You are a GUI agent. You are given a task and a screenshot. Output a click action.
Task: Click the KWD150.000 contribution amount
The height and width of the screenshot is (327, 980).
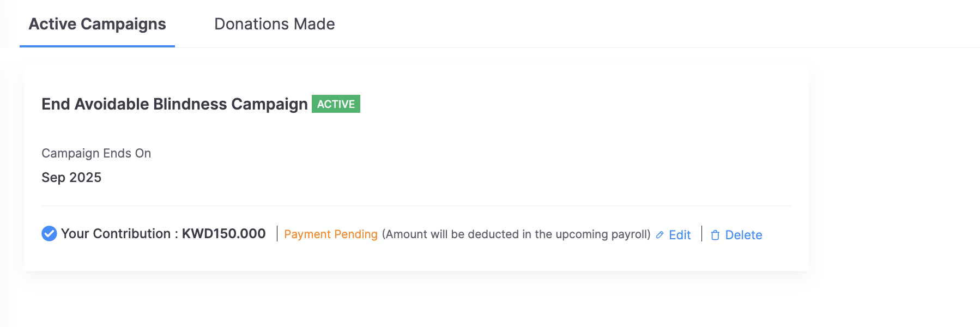point(223,234)
